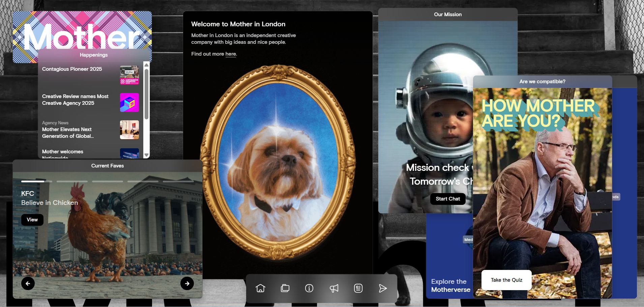This screenshot has width=644, height=307.
Task: Click the home icon in bottom dock
Action: pyautogui.click(x=260, y=288)
